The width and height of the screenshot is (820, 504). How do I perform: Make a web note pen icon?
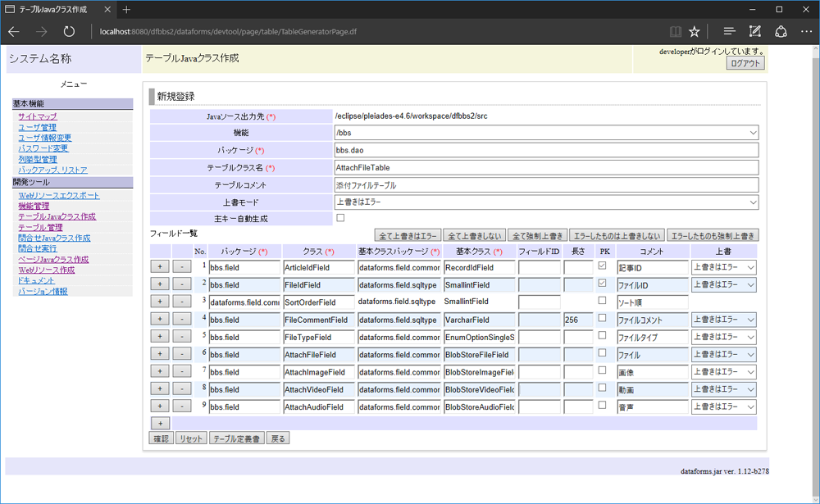[x=754, y=32]
